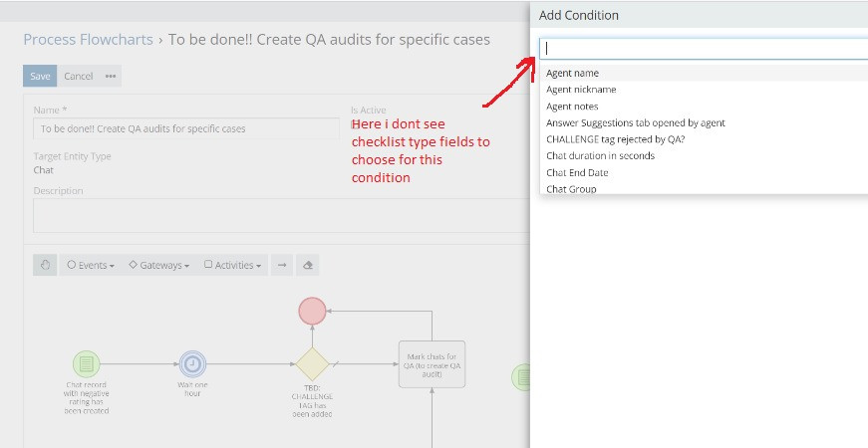Click the 'Mark chats for QA' activity box
The width and height of the screenshot is (868, 448).
(432, 363)
